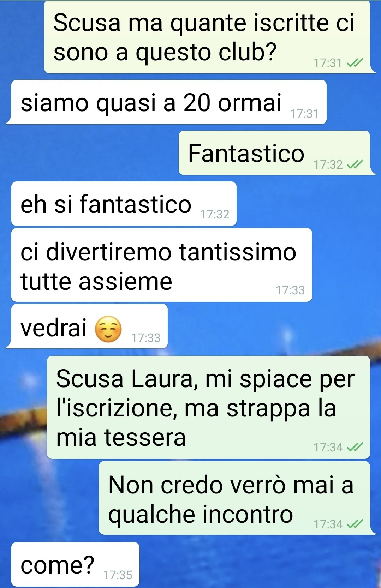Viewport: 381px width, 588px height.
Task: Select the 'siamo quasi a 20 ormai' message bubble
Action: click(166, 102)
